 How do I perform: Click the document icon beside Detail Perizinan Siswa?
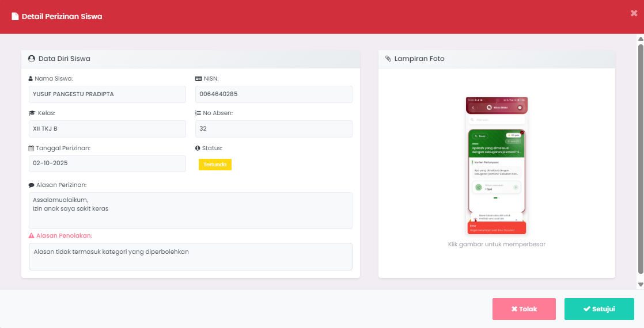tap(15, 17)
